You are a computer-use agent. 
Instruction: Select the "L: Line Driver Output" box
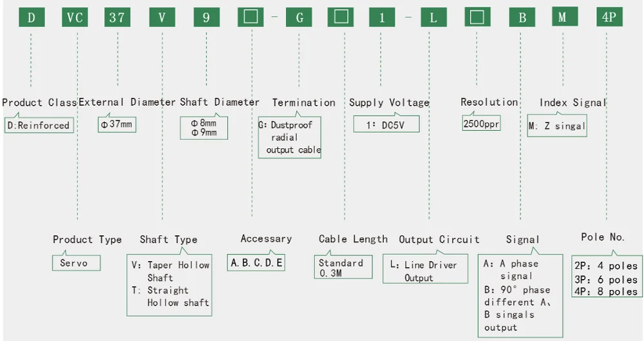point(425,271)
